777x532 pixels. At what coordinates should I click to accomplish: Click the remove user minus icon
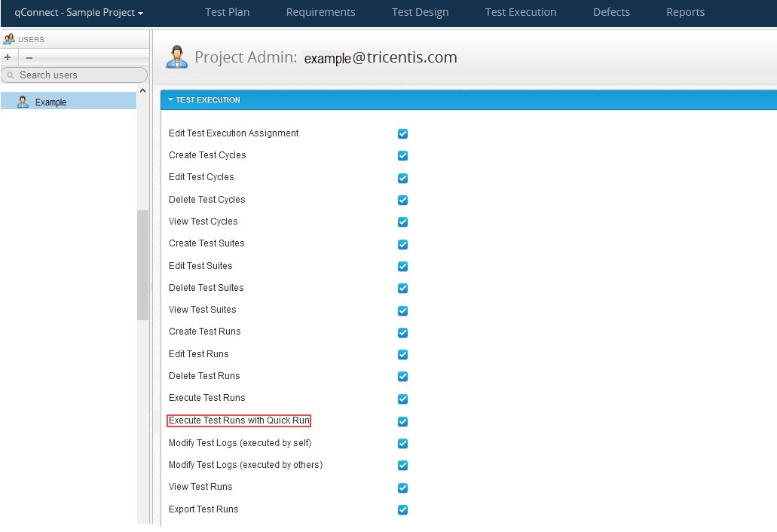29,57
